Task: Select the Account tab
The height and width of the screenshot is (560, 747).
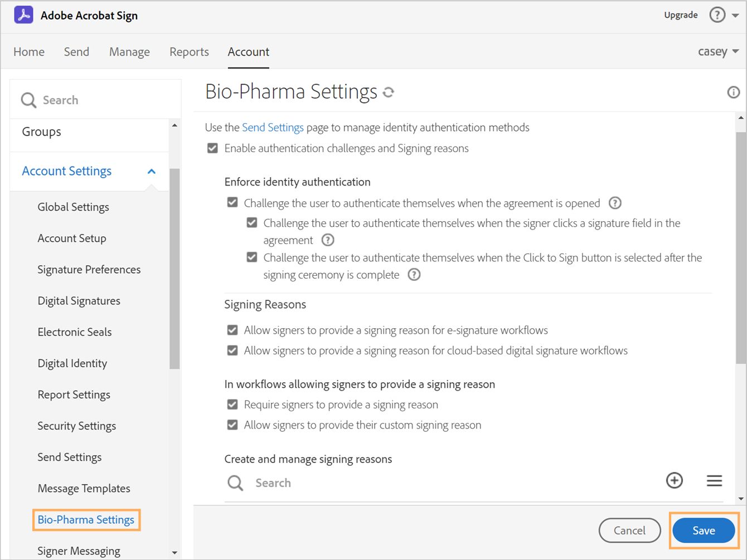Action: [x=249, y=52]
